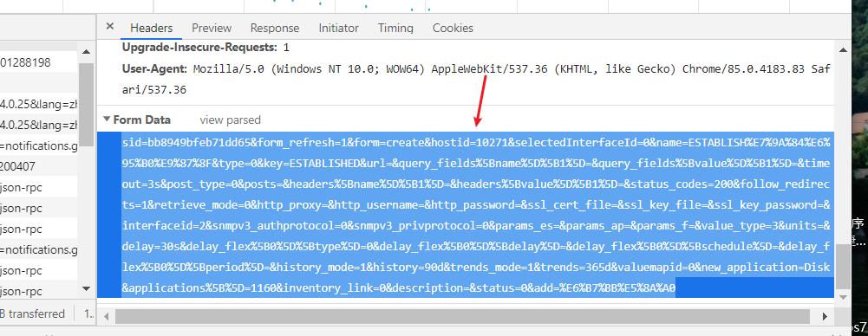The height and width of the screenshot is (336, 868).
Task: Select the 01288198 request row
Action: click(39, 62)
